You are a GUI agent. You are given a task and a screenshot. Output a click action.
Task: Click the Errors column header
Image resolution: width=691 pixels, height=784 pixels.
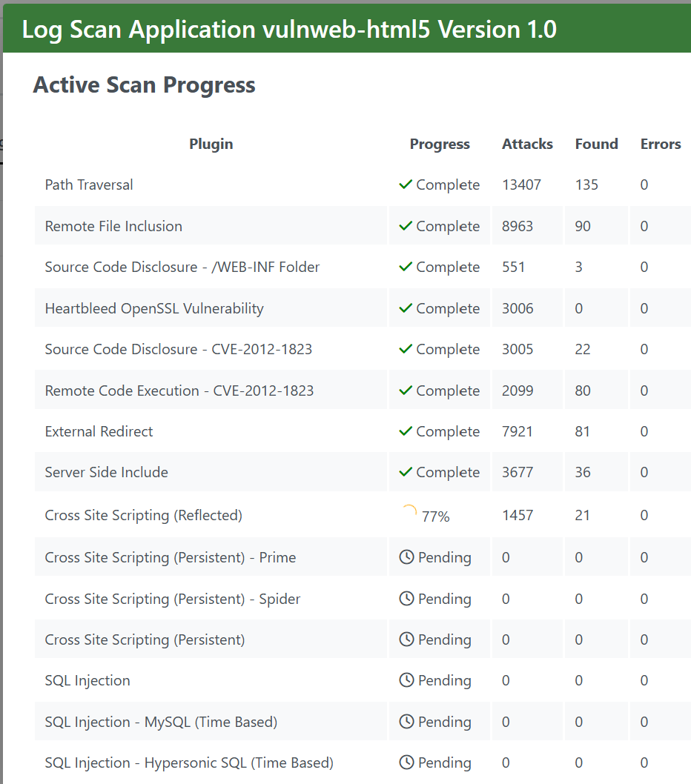click(x=661, y=144)
